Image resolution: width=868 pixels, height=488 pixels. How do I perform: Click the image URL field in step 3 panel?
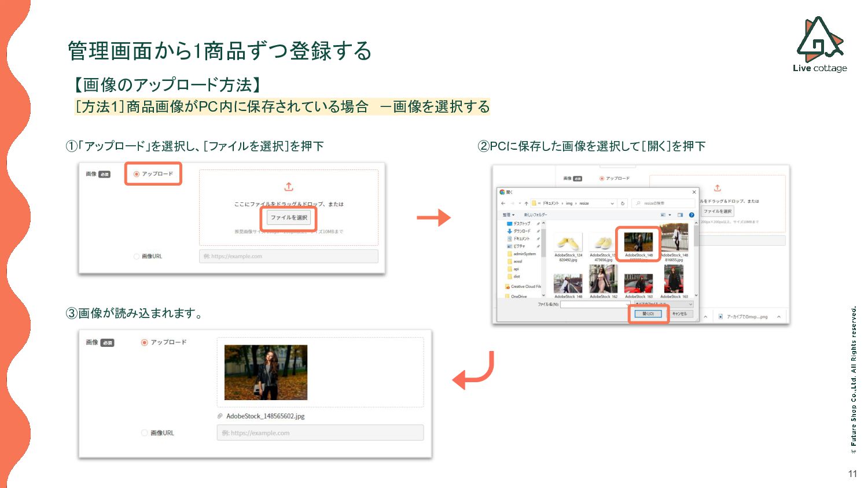point(320,432)
